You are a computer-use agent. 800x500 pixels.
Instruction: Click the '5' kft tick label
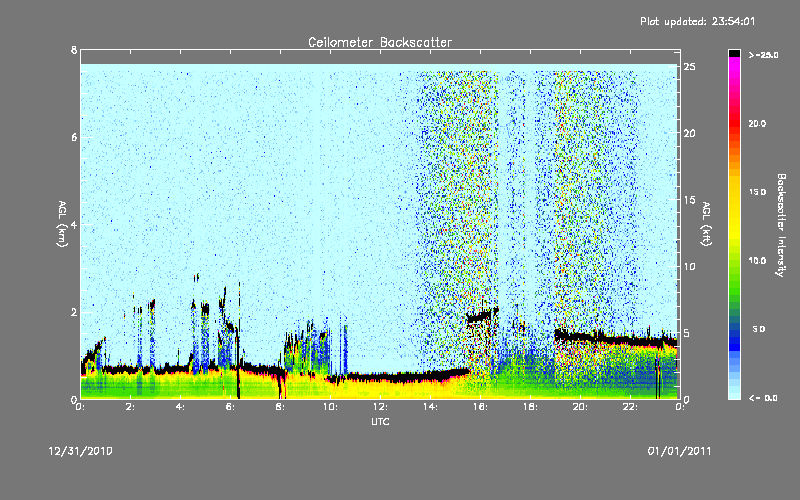click(x=687, y=333)
